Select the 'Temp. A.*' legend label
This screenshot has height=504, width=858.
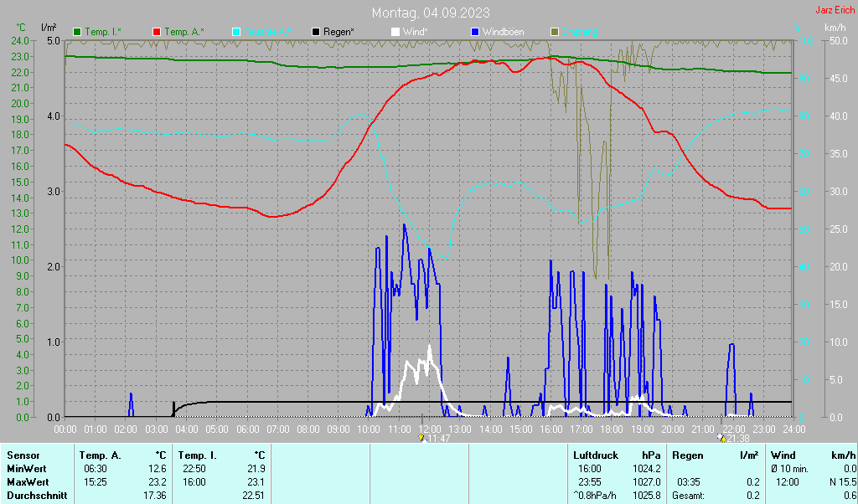coord(184,33)
